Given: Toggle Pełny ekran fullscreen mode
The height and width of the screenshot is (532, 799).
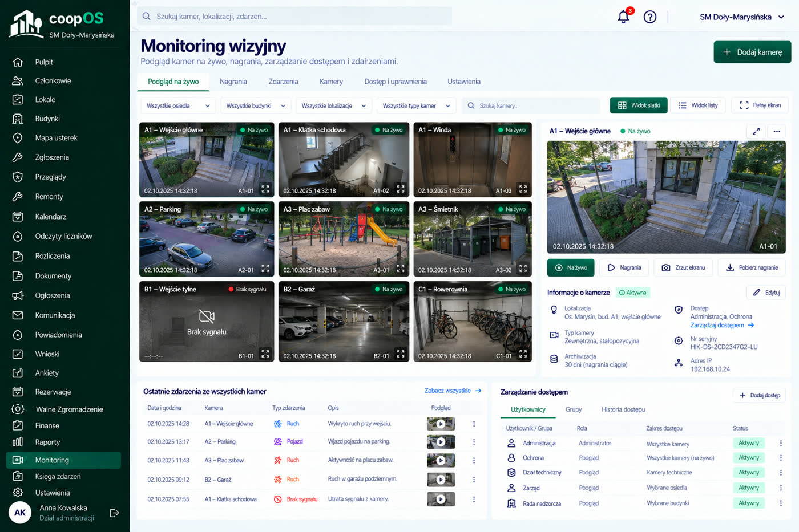Looking at the screenshot, I should coord(760,105).
